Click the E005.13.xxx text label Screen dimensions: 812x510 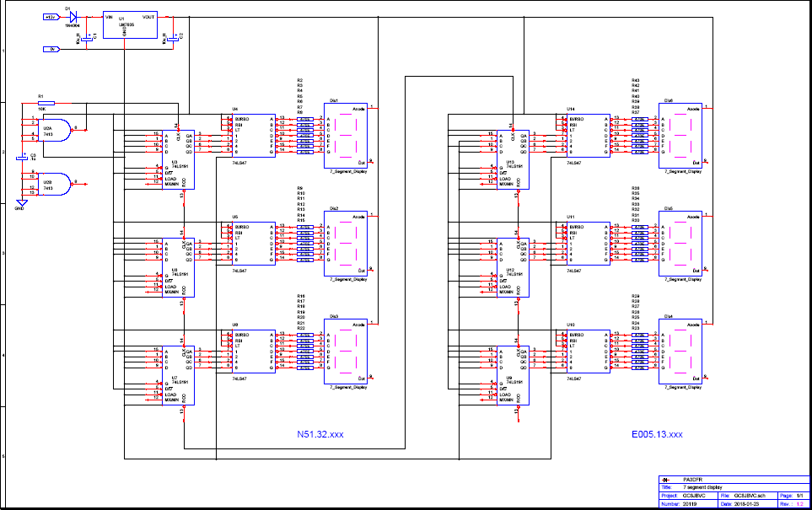coord(657,435)
